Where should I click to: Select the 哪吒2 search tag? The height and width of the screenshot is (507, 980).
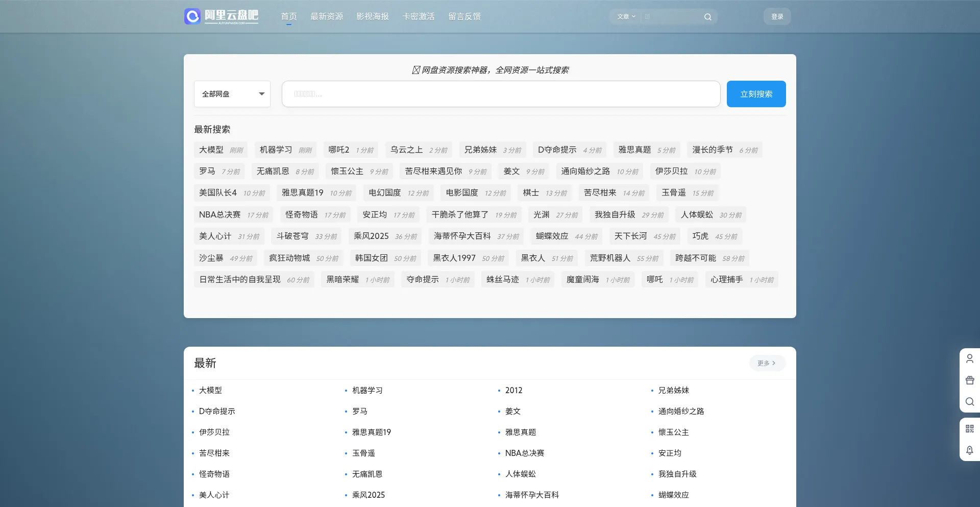(x=351, y=150)
